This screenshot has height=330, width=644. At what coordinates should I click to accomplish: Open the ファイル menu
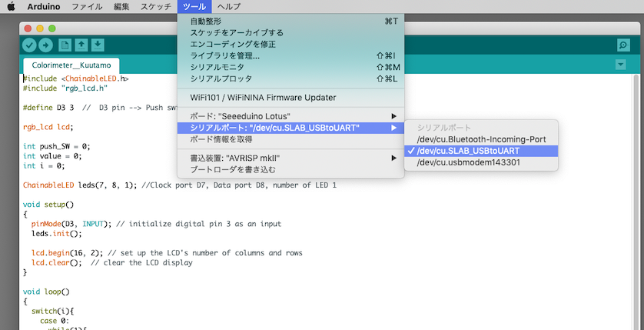click(87, 6)
